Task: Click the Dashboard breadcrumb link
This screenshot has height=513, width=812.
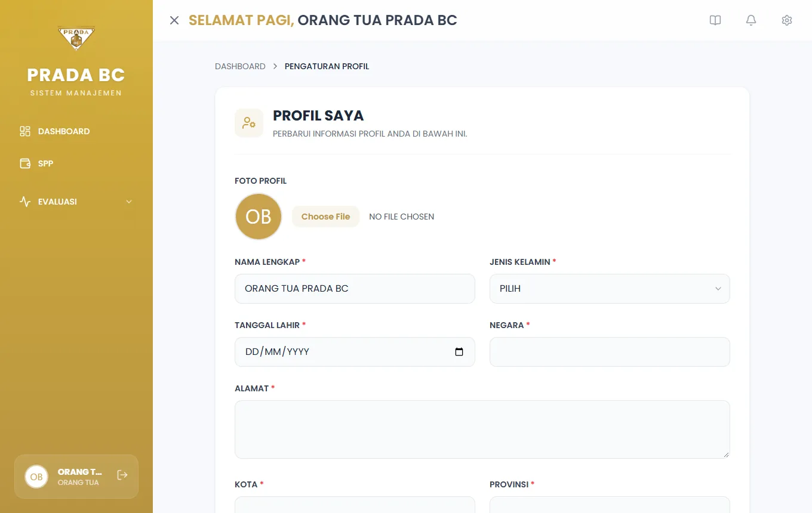Action: coord(240,66)
